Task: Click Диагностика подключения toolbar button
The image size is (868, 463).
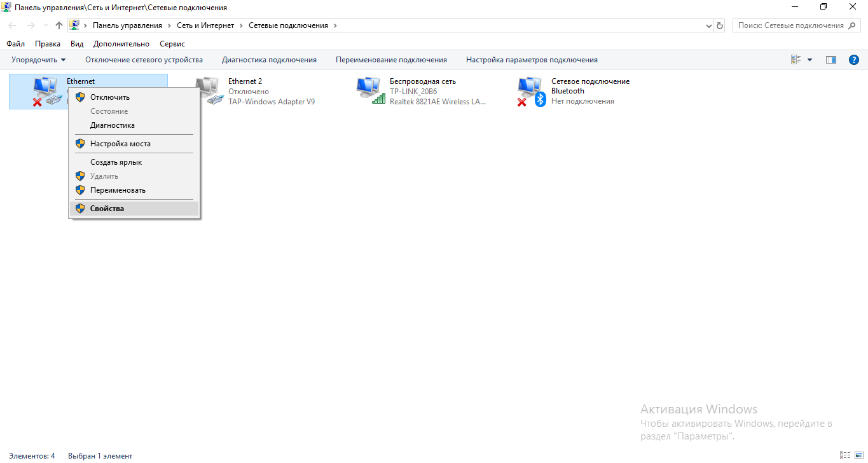Action: pos(269,60)
